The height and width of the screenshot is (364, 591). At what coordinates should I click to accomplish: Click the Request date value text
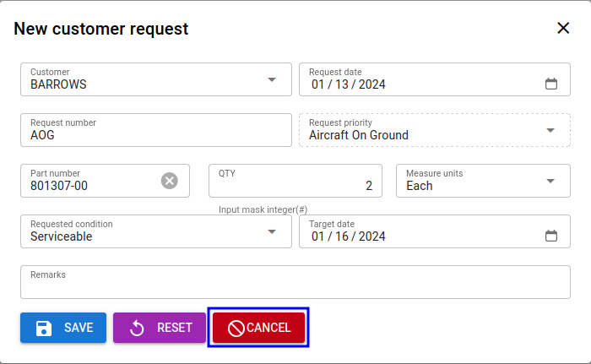(348, 84)
